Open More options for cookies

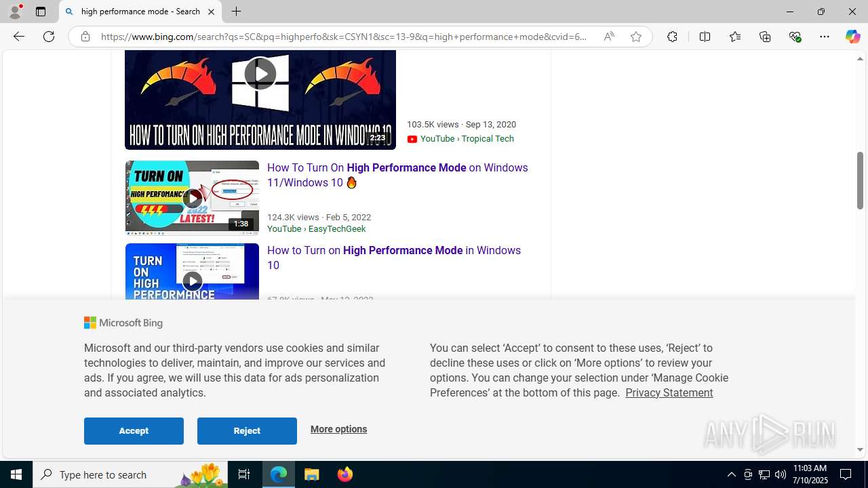coord(338,429)
